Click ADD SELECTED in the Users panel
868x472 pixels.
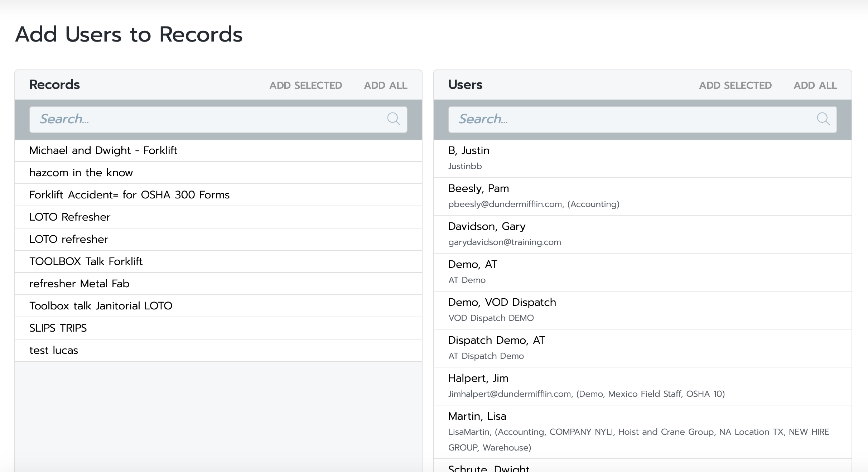736,85
